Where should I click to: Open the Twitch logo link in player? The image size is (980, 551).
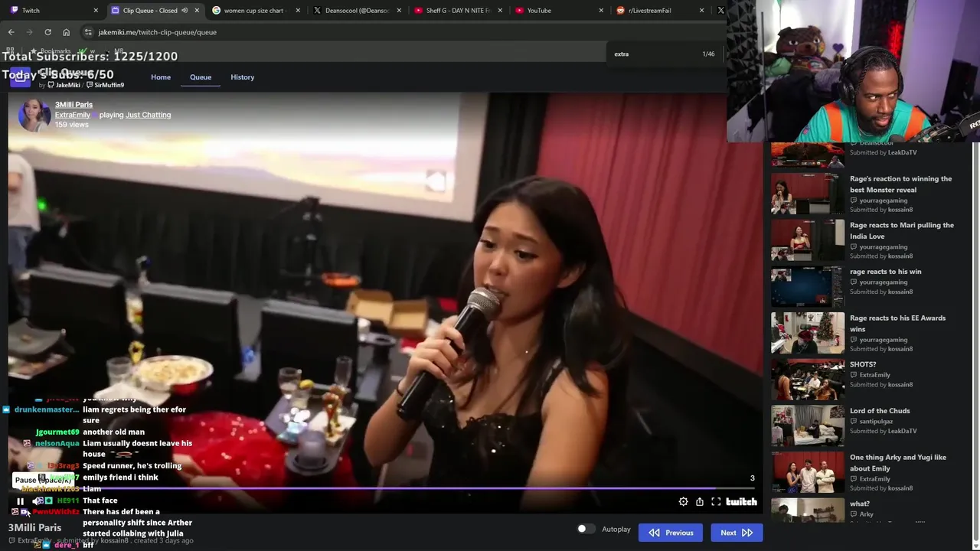[x=741, y=502]
